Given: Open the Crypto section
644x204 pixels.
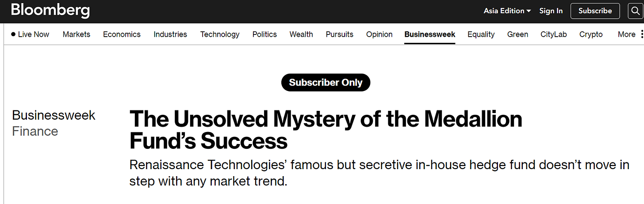Looking at the screenshot, I should pyautogui.click(x=591, y=34).
